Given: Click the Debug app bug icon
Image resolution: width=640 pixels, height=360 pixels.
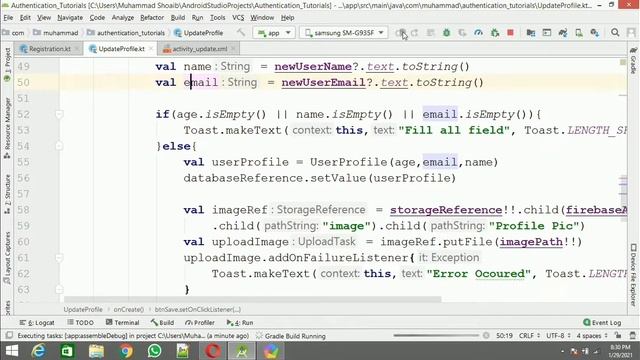Looking at the screenshot, I should [x=446, y=33].
